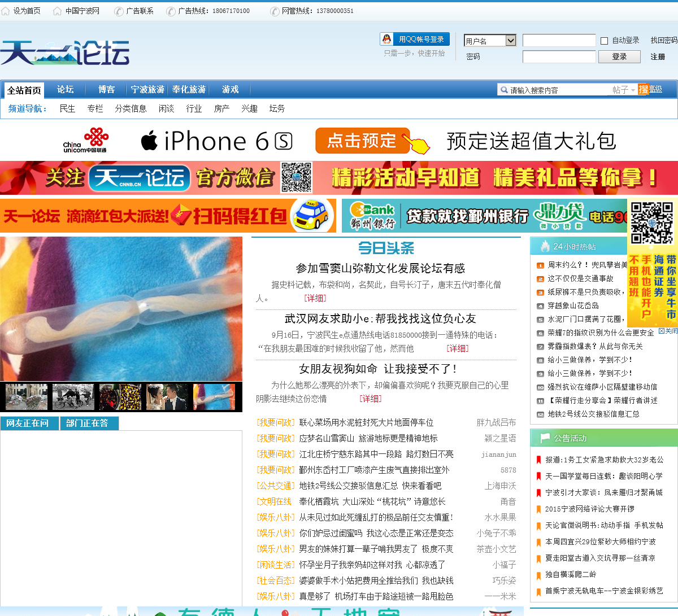Open notice 独自横溪爬二岭
Image resolution: width=678 pixels, height=616 pixels.
coord(571,574)
